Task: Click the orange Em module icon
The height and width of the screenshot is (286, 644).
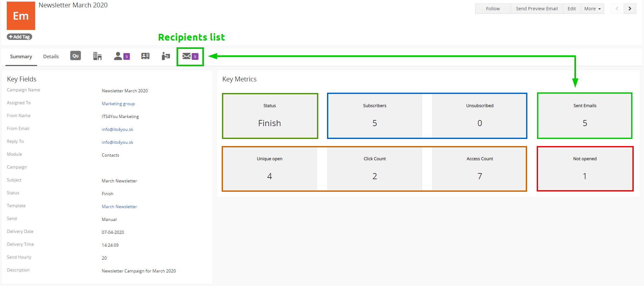Action: pyautogui.click(x=21, y=16)
